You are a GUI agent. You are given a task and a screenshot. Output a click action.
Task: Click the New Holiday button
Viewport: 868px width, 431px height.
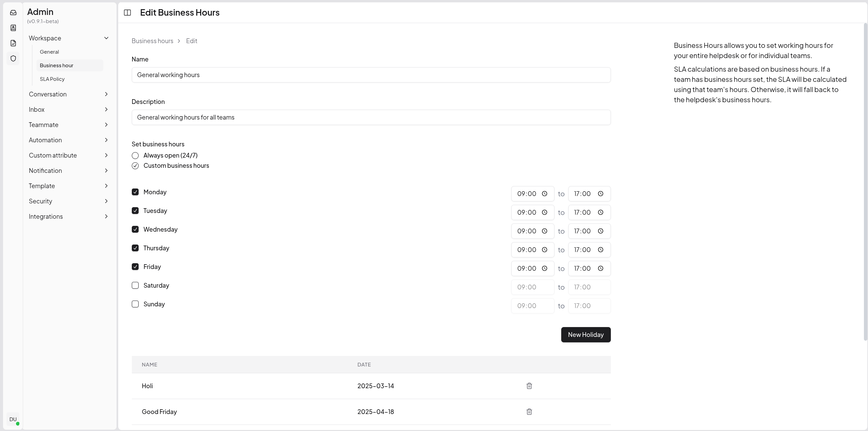pyautogui.click(x=585, y=335)
